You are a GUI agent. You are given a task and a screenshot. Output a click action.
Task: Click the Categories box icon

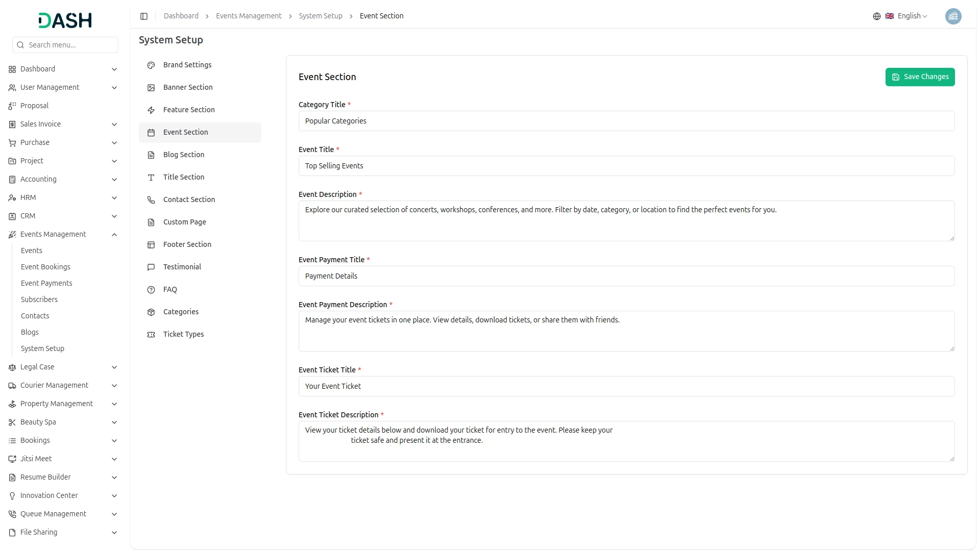point(151,312)
